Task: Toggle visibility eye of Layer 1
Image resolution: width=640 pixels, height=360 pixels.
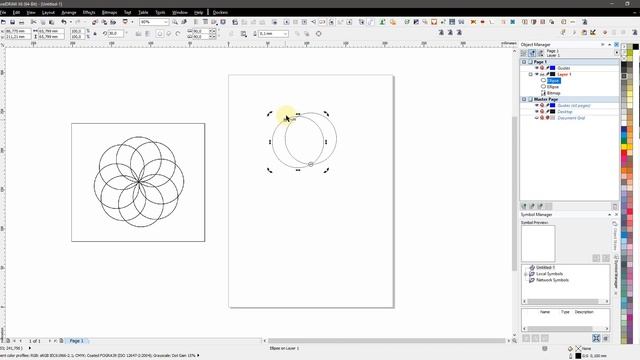Action: 537,74
